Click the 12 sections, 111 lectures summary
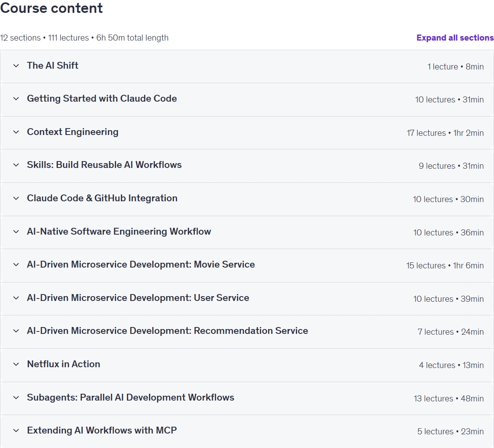Screen dimensions: 494x448 click(84, 38)
